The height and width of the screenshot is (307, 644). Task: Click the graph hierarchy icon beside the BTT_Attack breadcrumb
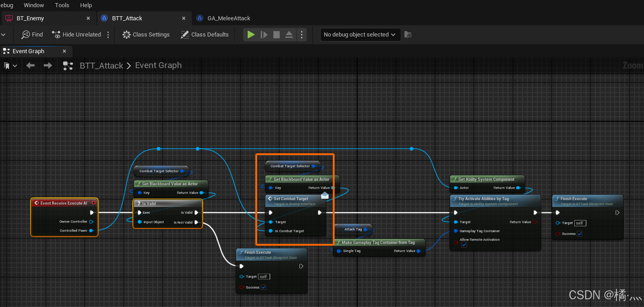point(68,66)
